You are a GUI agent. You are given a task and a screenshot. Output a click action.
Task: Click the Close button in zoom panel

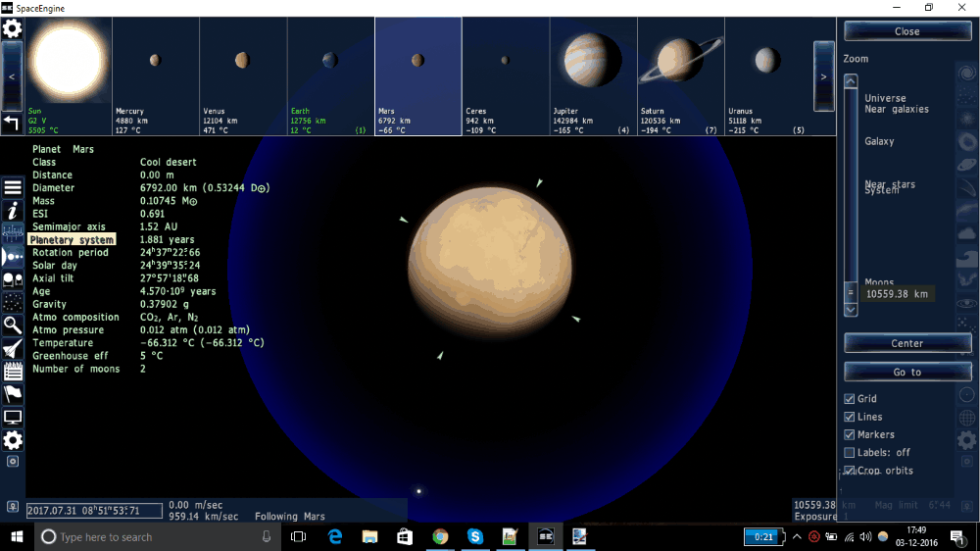[x=907, y=31]
